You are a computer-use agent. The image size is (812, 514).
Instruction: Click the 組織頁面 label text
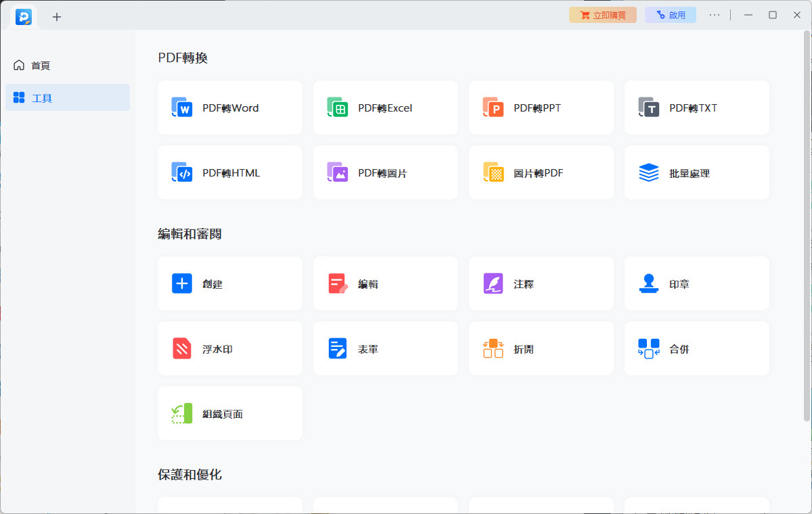223,414
